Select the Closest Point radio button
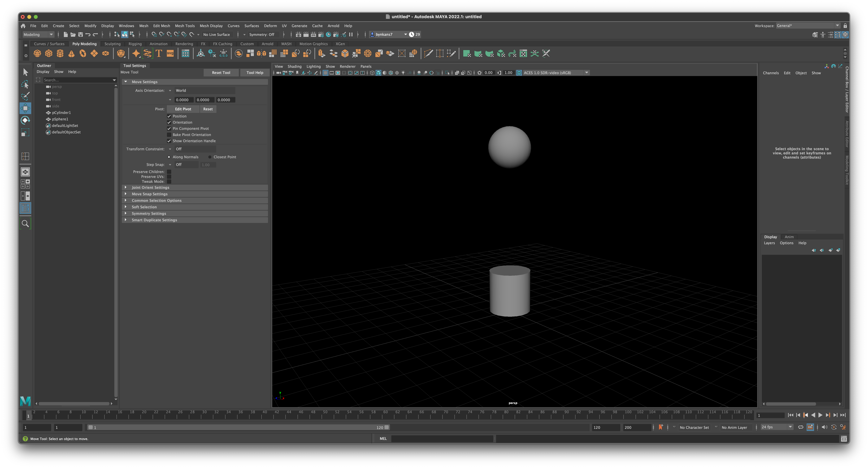Screen dimensions: 868x468 210,157
